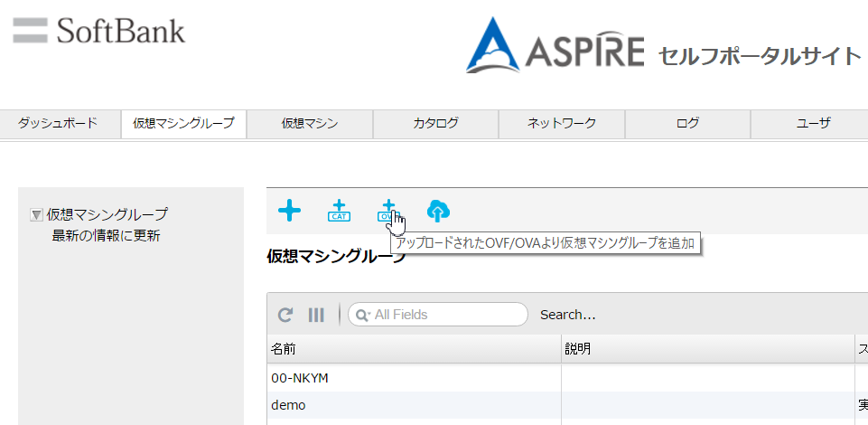Screen dimensions: 868x425
Task: Add virtual machine group from uploaded OVF/OVA
Action: pyautogui.click(x=388, y=211)
